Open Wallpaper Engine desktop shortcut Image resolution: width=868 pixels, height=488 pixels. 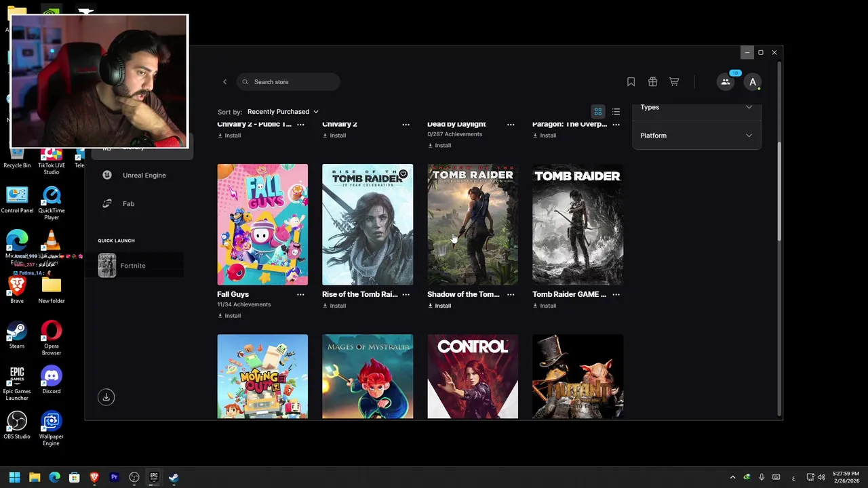52,428
